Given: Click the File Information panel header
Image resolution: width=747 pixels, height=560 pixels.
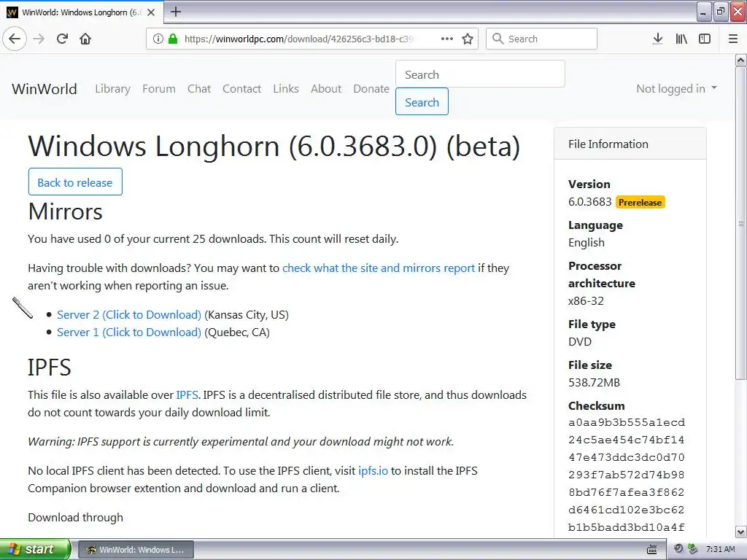Looking at the screenshot, I should (630, 144).
